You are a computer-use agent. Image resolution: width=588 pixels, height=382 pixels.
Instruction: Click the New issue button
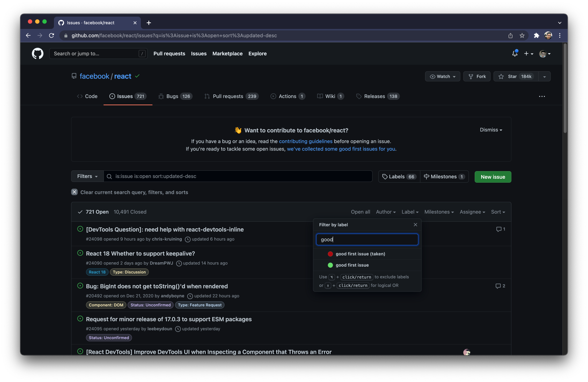coord(493,177)
